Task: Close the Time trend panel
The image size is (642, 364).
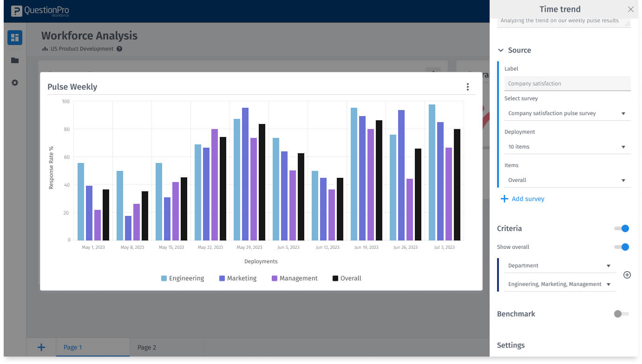Action: pos(630,9)
